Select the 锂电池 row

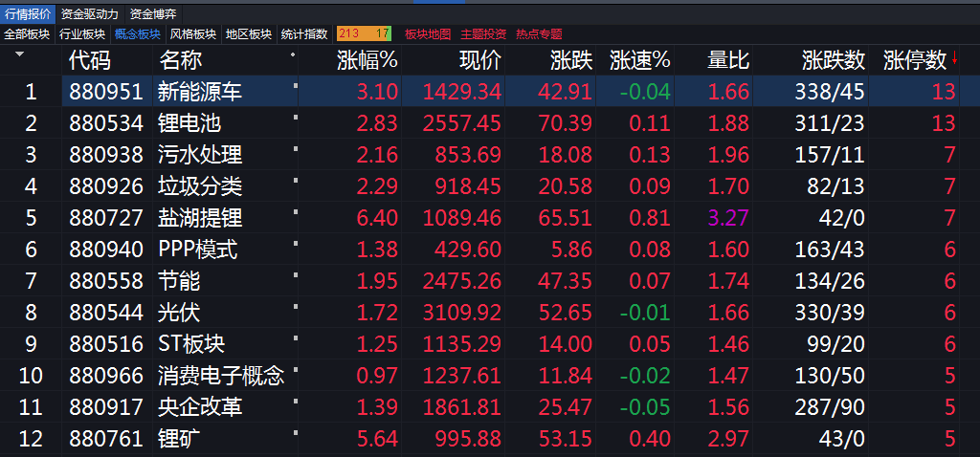click(490, 123)
